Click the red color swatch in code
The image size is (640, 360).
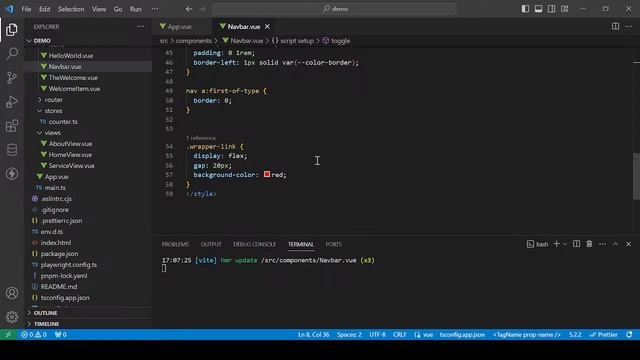(x=267, y=174)
